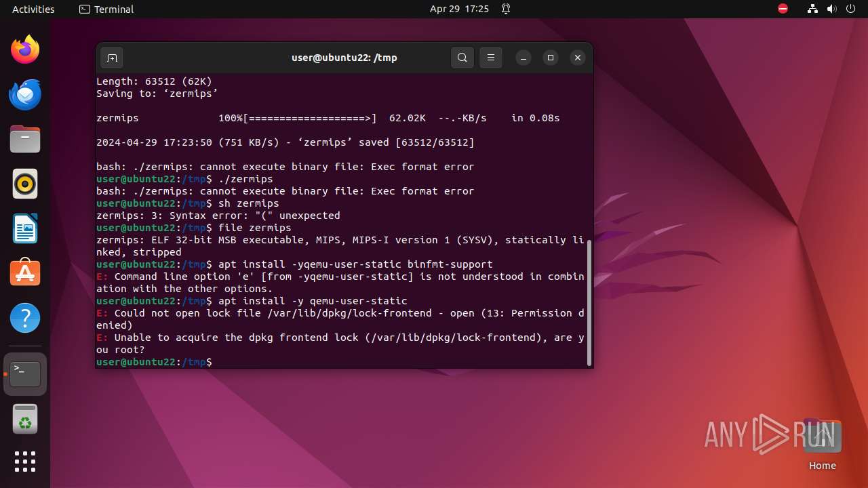The height and width of the screenshot is (488, 868).
Task: Launch Rhythmbox music player
Action: pos(25,184)
